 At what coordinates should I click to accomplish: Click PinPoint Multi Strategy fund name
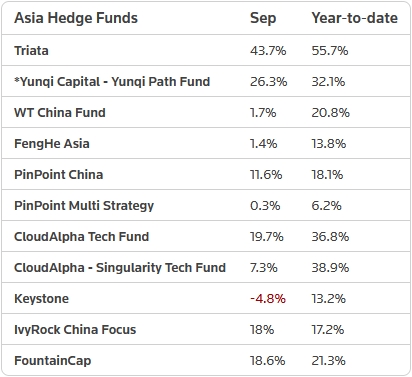(84, 206)
